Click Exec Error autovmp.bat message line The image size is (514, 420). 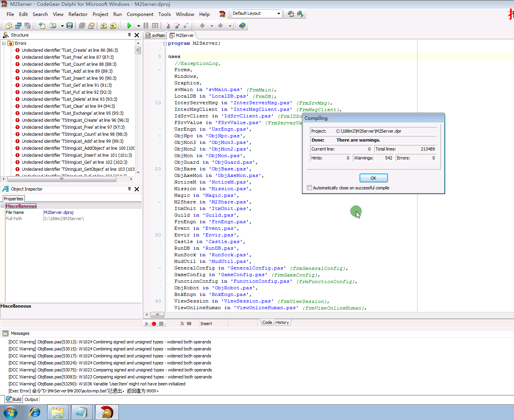tap(84, 391)
